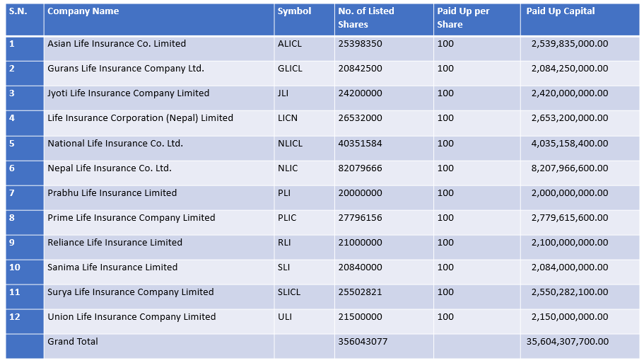Image resolution: width=644 pixels, height=363 pixels.
Task: Click the 8,207,966,600.00 paid up capital cell
Action: pyautogui.click(x=569, y=168)
